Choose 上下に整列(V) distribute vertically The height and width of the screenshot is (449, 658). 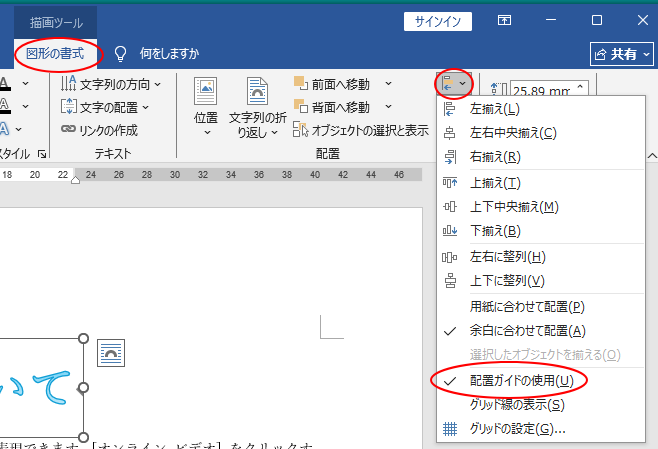540,281
